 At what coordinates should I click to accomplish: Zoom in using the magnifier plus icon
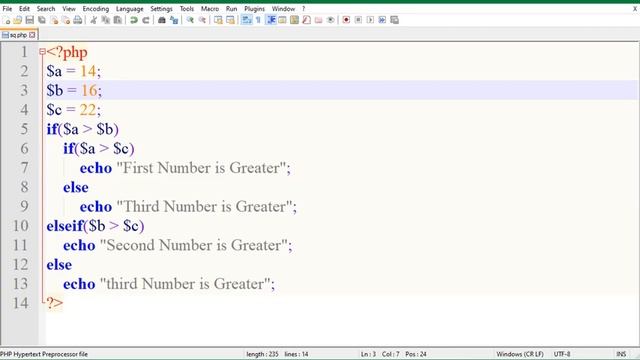coord(190,20)
